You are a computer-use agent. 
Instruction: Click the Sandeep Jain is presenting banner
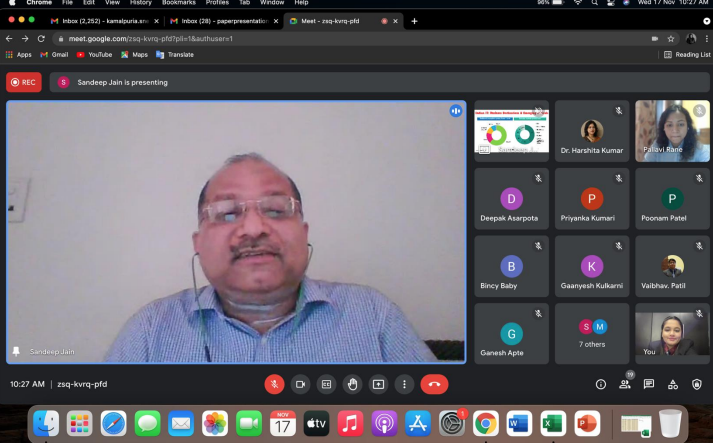[379, 82]
